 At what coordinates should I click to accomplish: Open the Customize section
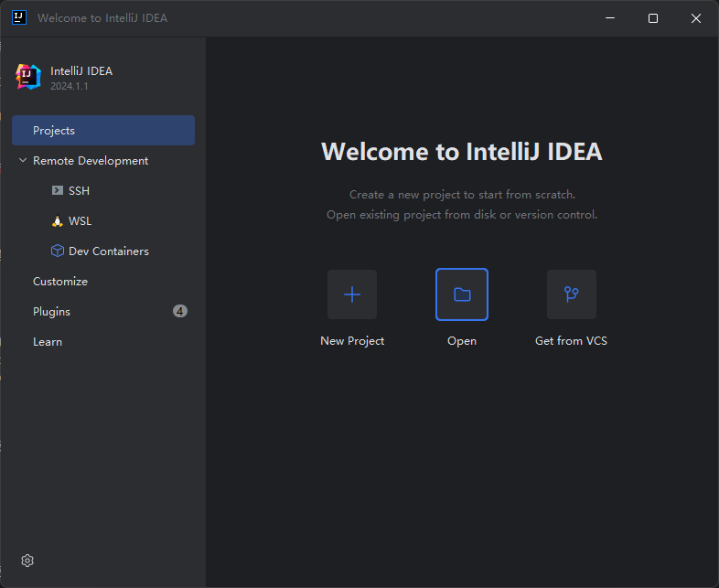tap(60, 282)
